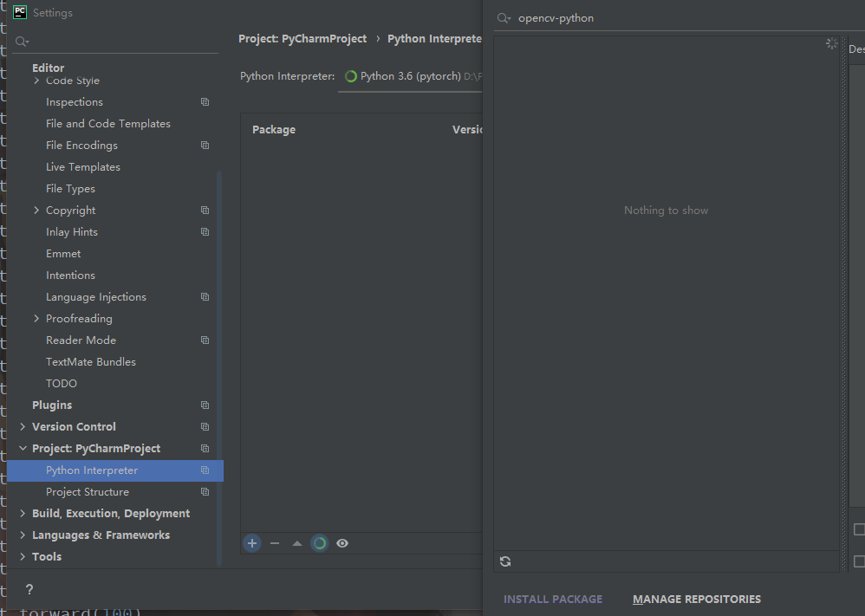
Task: Open the Plugins settings page
Action: [52, 405]
